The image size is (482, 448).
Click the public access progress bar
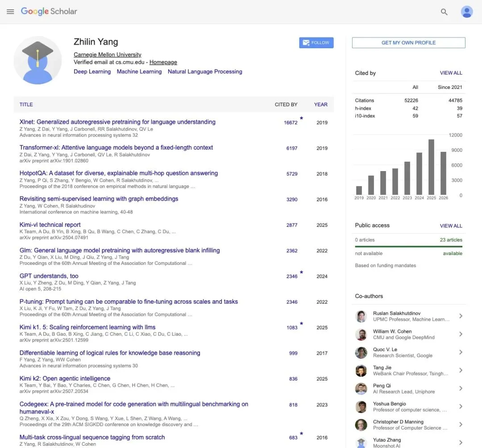(x=408, y=247)
